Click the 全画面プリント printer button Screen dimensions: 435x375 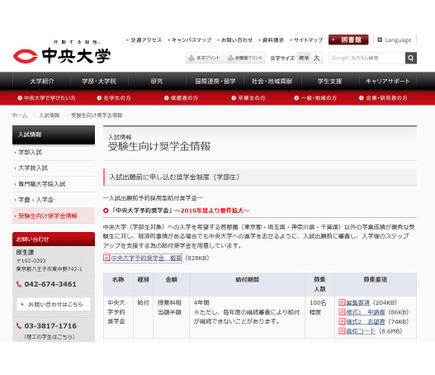[245, 58]
